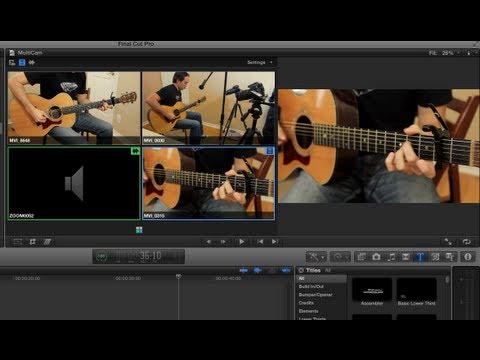
Task: Toggle the Titles browser T icon
Action: coord(420,257)
